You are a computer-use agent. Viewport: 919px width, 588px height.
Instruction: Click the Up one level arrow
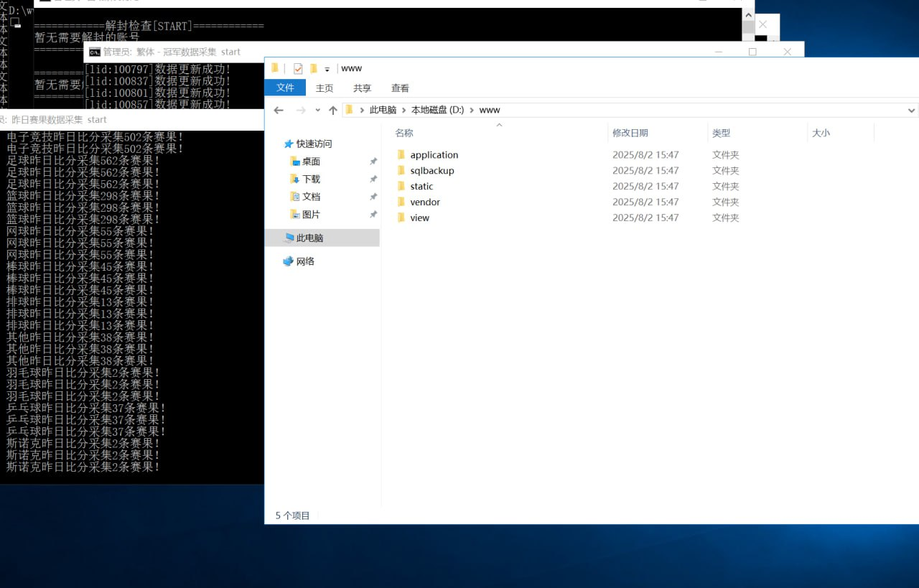click(x=332, y=110)
